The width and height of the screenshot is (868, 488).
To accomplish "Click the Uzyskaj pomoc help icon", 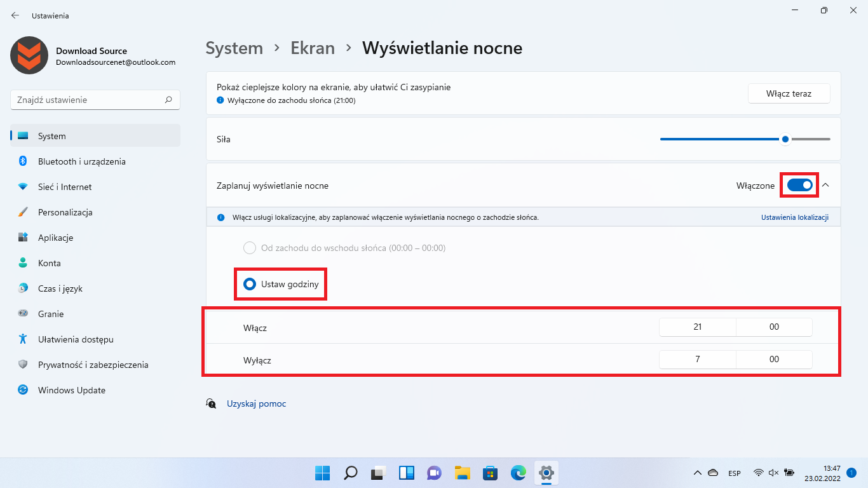I will 211,403.
